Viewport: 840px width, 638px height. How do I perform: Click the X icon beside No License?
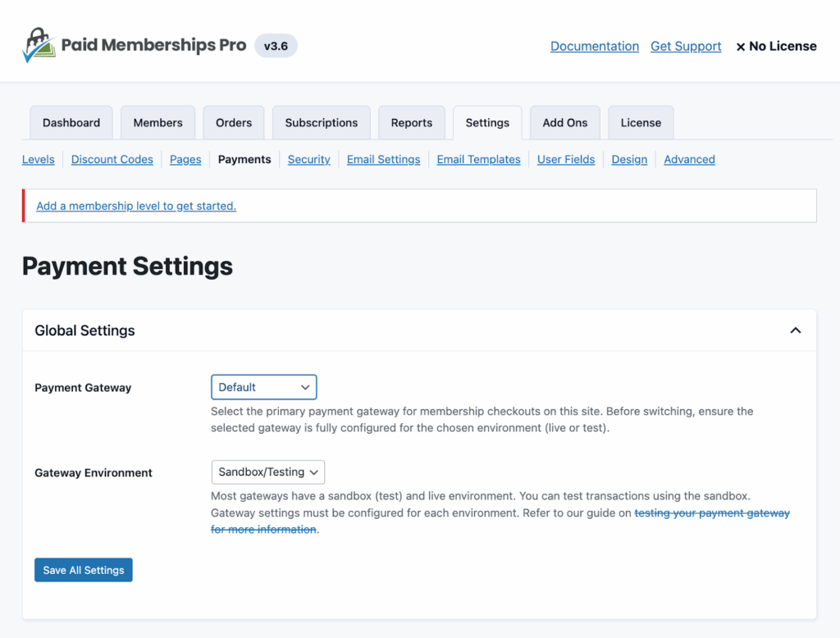point(741,46)
